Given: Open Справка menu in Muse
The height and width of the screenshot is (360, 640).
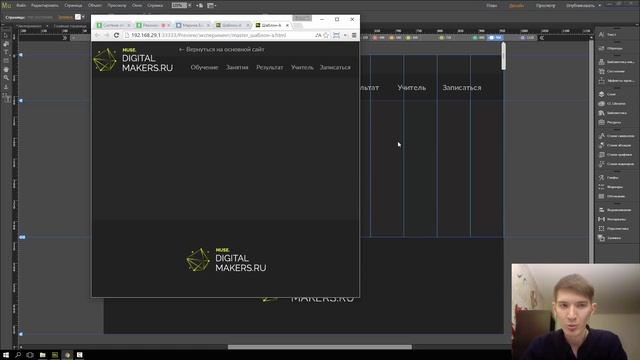Looking at the screenshot, I should 155,5.
